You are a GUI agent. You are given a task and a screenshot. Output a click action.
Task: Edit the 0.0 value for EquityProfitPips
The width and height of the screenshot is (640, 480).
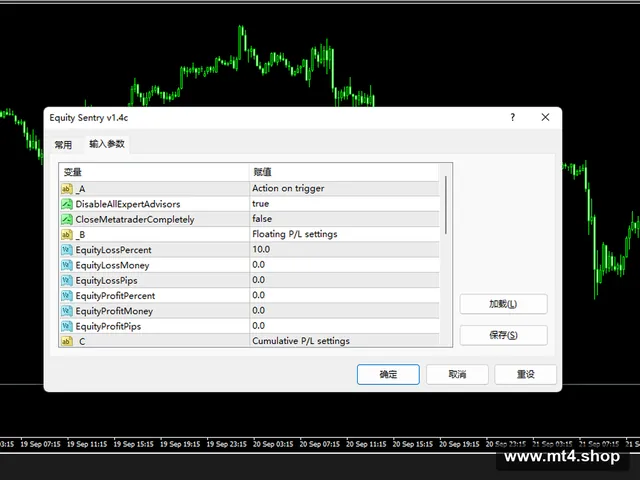[x=344, y=326]
